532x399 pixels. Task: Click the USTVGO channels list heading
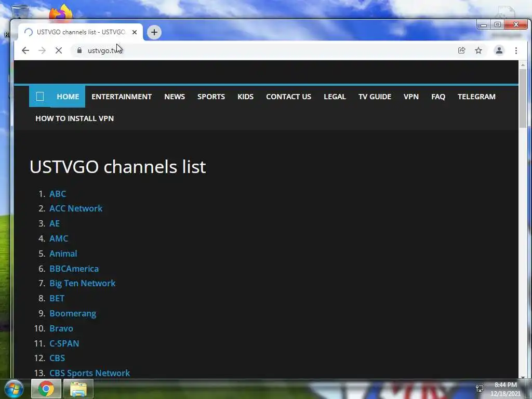click(x=118, y=167)
